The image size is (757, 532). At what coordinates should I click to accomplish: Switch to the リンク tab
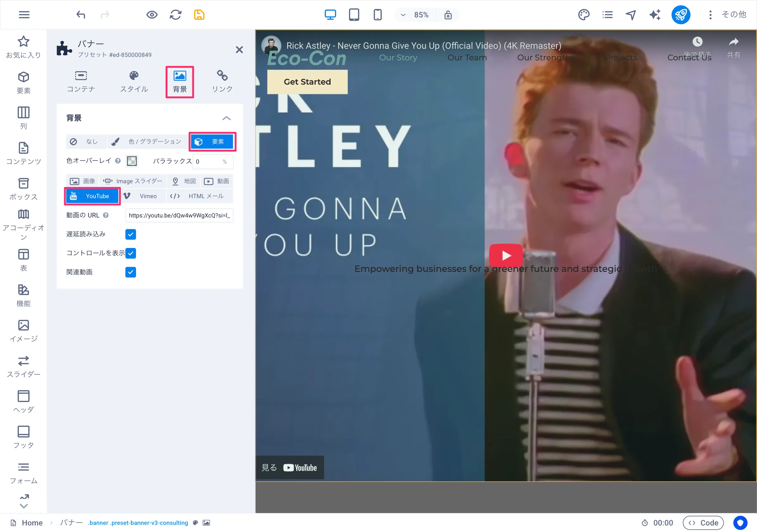(x=222, y=82)
